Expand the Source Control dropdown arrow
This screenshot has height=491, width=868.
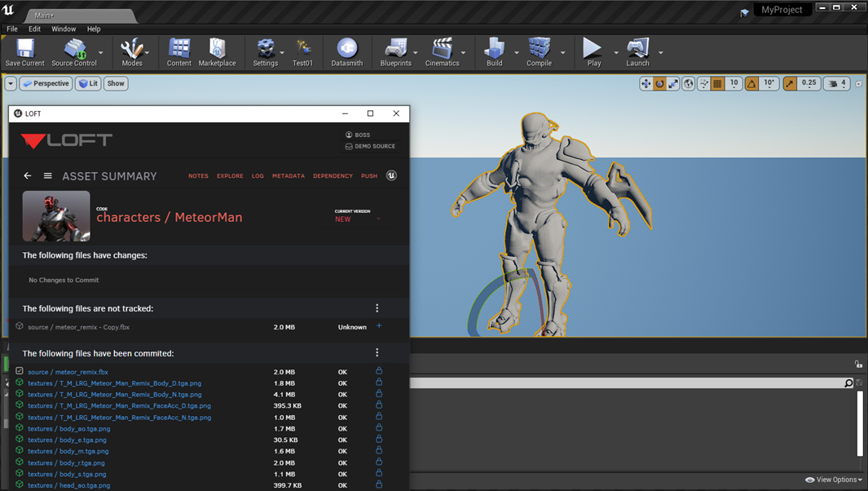click(101, 53)
